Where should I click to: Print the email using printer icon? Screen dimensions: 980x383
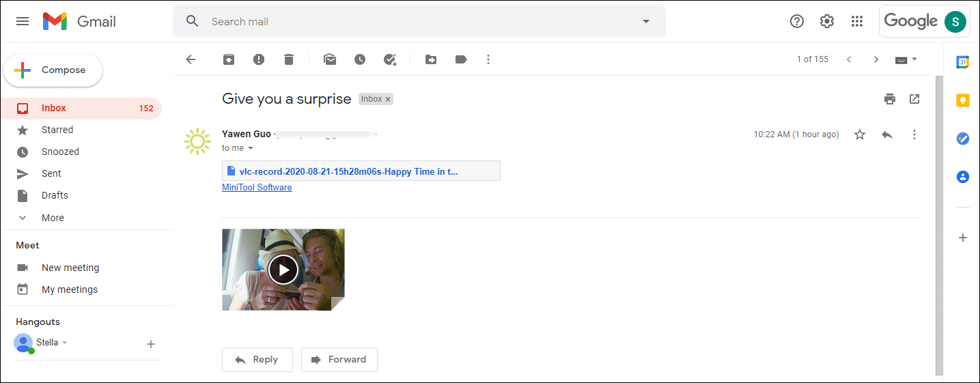click(x=889, y=99)
